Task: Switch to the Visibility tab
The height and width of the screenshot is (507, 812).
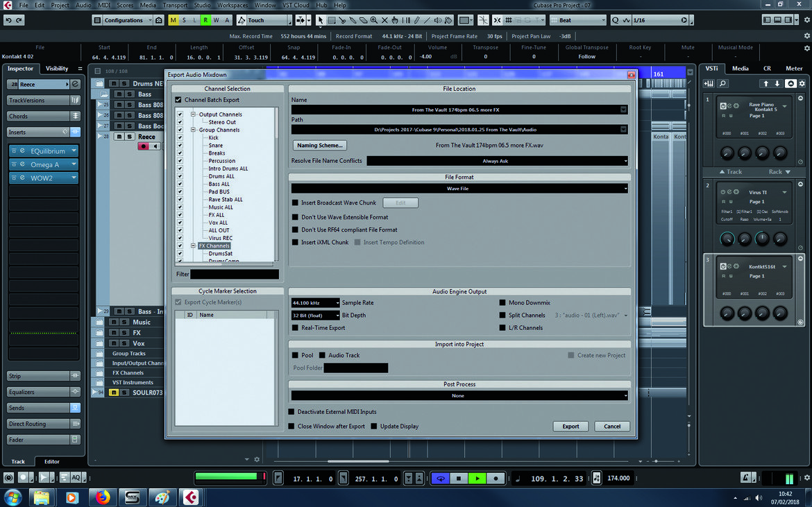Action: 57,68
